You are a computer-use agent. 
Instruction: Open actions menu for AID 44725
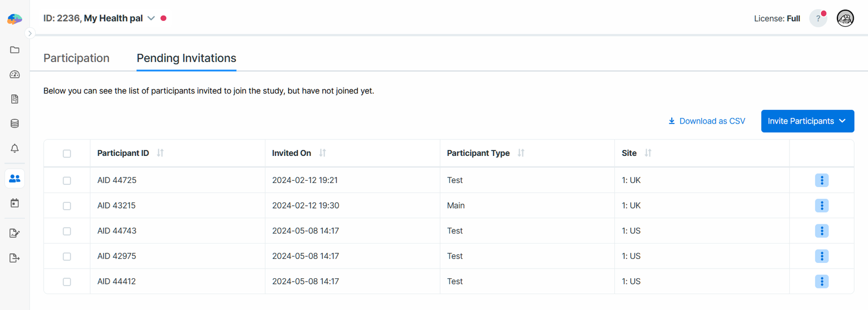click(821, 180)
